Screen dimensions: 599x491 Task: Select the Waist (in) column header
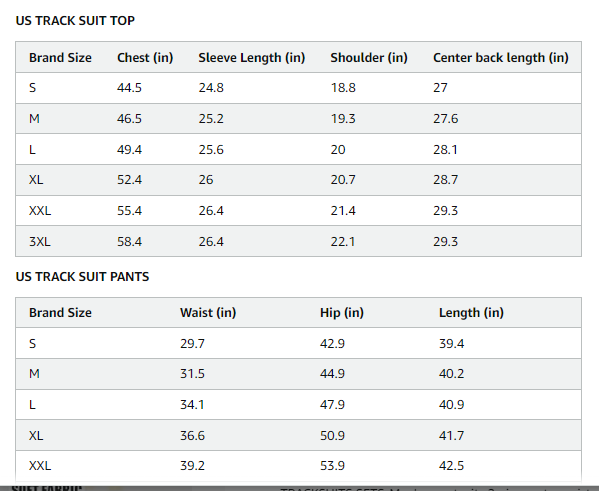click(208, 313)
